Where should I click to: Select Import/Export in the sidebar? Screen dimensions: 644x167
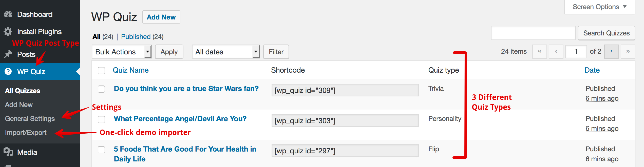click(26, 133)
